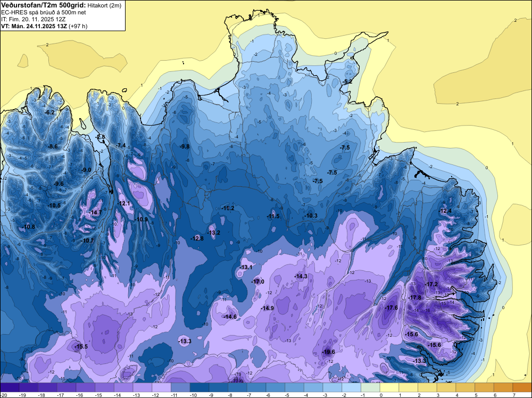The width and height of the screenshot is (532, 398).
Task: Select the 'VT: Mán. 24.11.2025 13Z' valid time
Action: point(34,26)
